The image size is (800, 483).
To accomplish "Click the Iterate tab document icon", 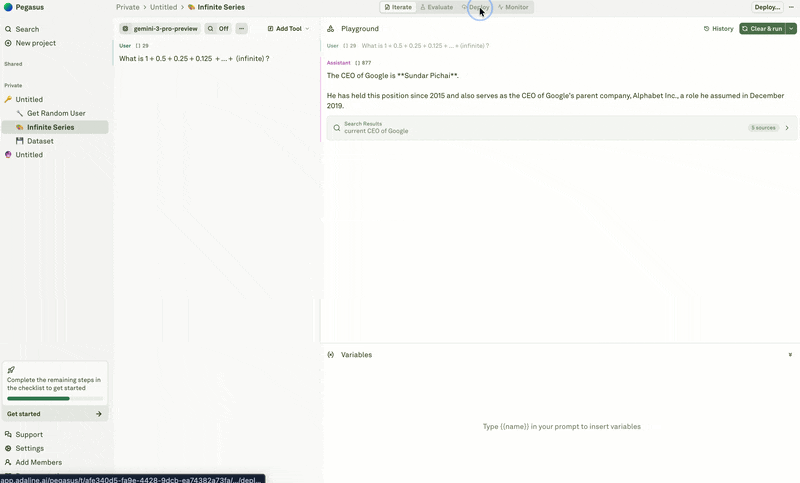I will click(x=387, y=7).
